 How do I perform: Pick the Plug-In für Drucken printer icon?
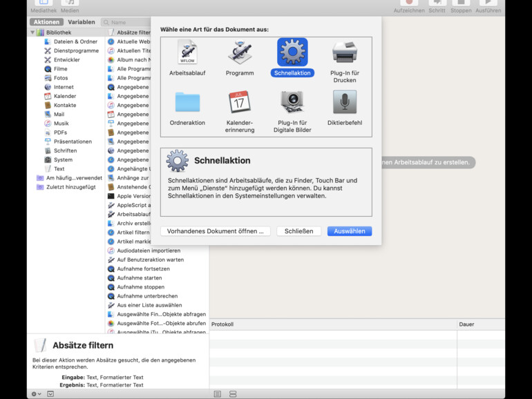345,52
